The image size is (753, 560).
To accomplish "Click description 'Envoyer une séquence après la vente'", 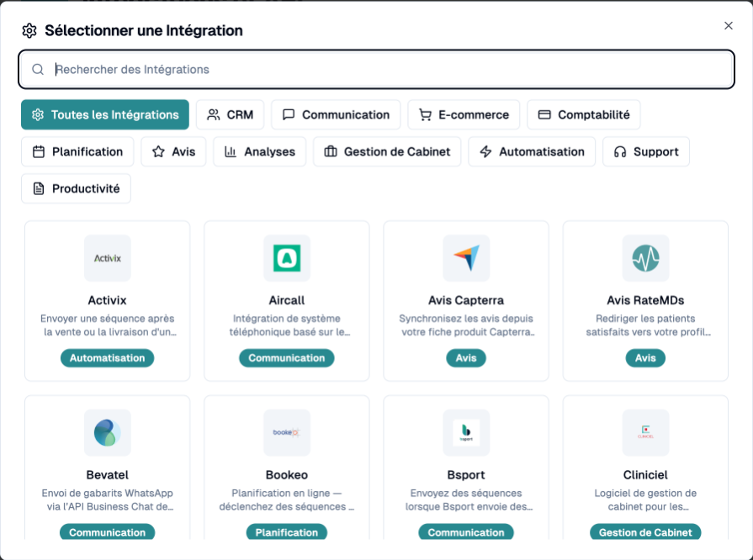I will (x=108, y=325).
